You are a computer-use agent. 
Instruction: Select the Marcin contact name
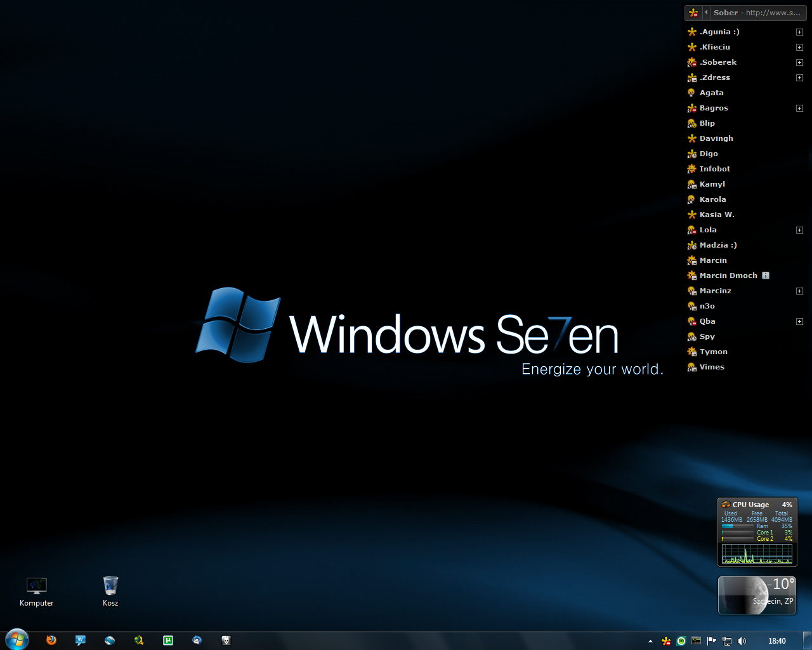point(713,260)
